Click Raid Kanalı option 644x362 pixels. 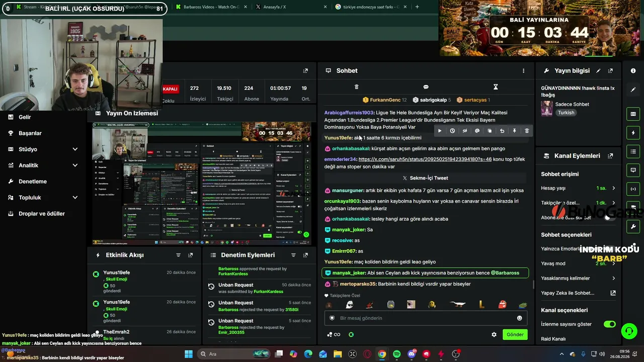click(x=553, y=339)
